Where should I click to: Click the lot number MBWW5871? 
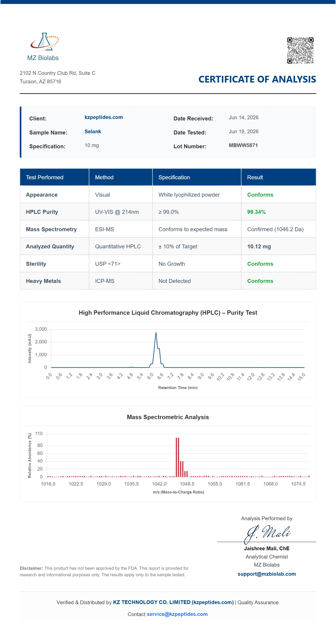(x=243, y=145)
